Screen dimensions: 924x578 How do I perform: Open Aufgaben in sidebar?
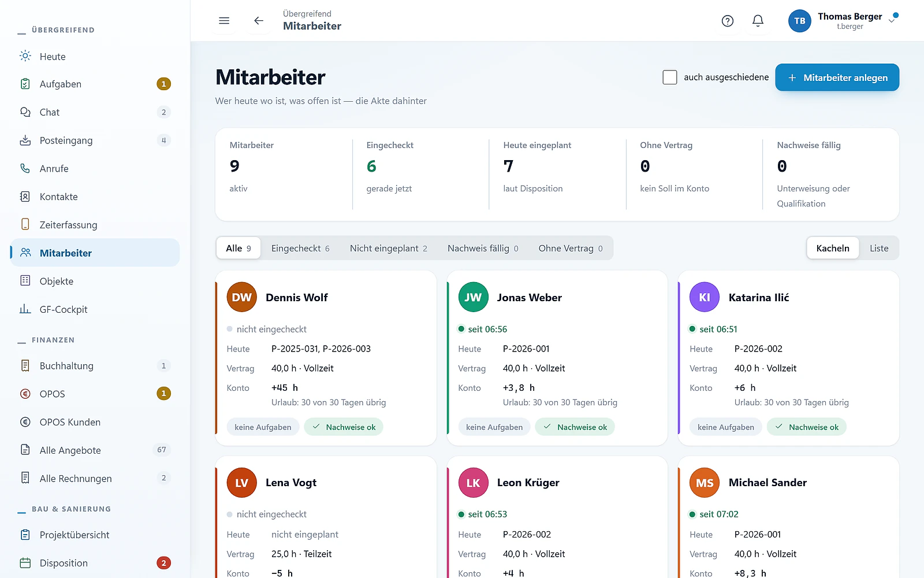click(x=95, y=84)
